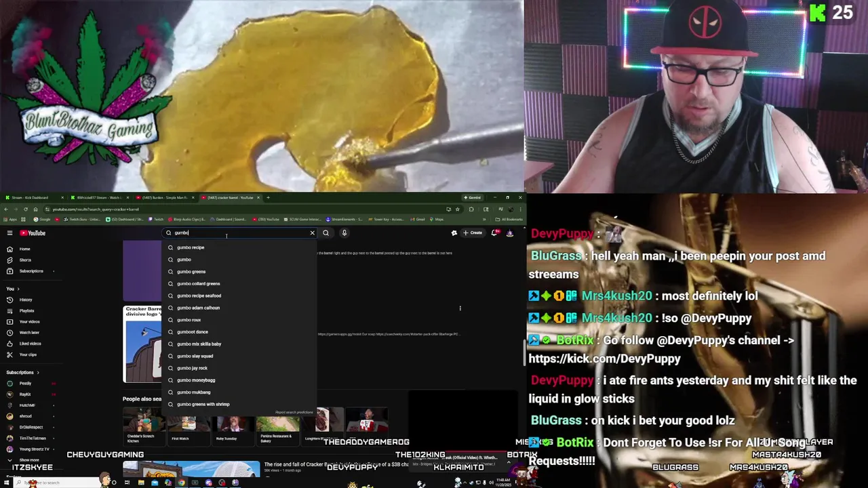Open Watch later in the sidebar
Image resolution: width=868 pixels, height=488 pixels.
[31, 333]
